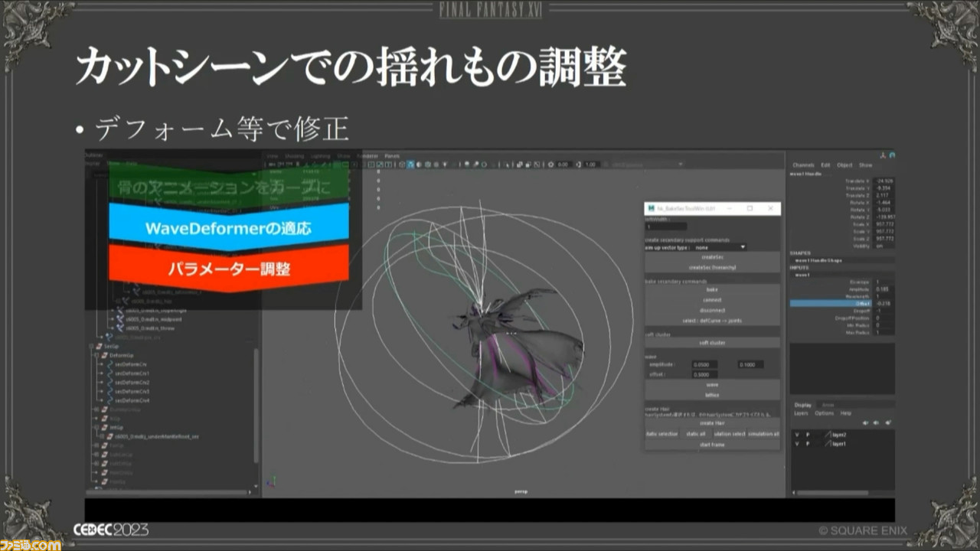980x551 pixels.
Task: Click the lattice button
Action: (x=712, y=395)
